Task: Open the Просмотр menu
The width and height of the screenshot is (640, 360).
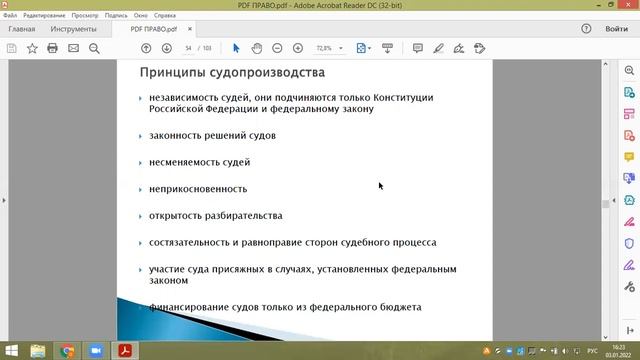Action: coord(85,16)
